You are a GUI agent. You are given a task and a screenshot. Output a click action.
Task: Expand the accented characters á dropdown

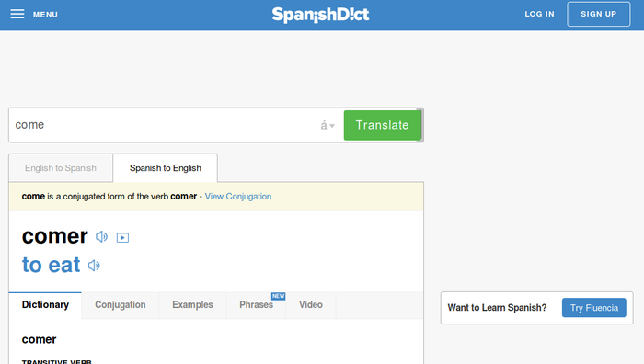point(328,125)
